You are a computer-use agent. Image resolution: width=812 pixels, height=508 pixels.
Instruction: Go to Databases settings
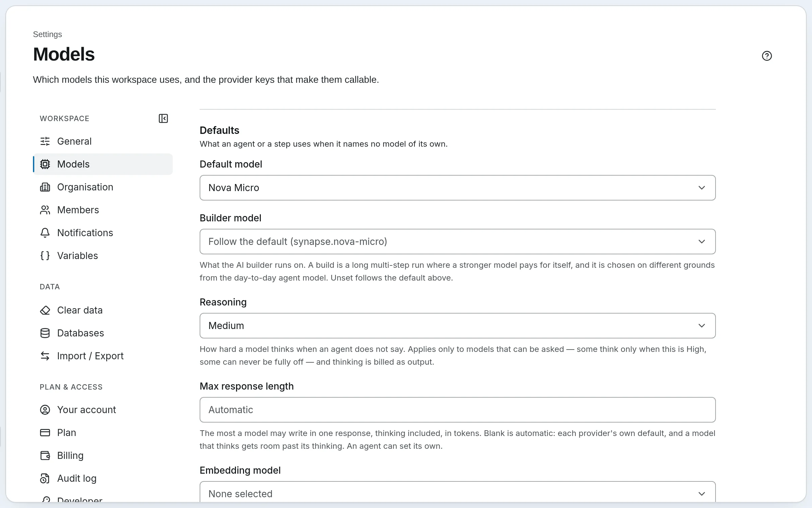(103, 333)
